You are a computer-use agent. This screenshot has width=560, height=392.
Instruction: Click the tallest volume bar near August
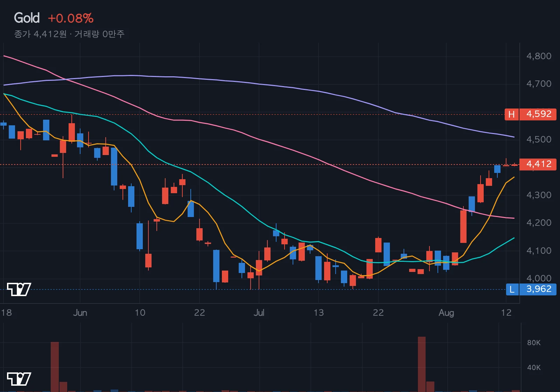[422, 364]
